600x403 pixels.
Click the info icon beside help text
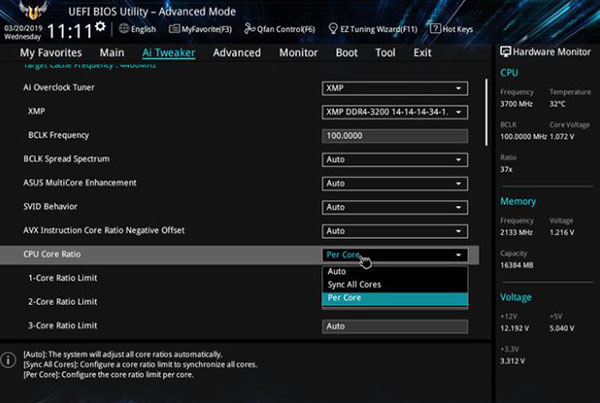[8, 360]
